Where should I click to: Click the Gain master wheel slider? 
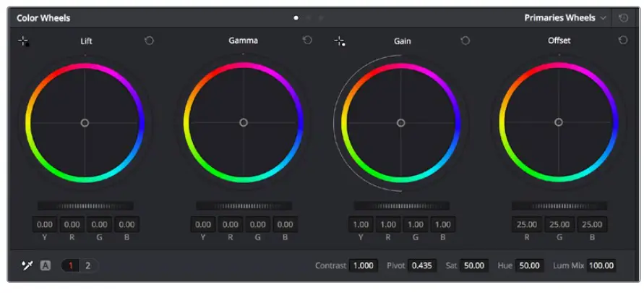tap(402, 206)
